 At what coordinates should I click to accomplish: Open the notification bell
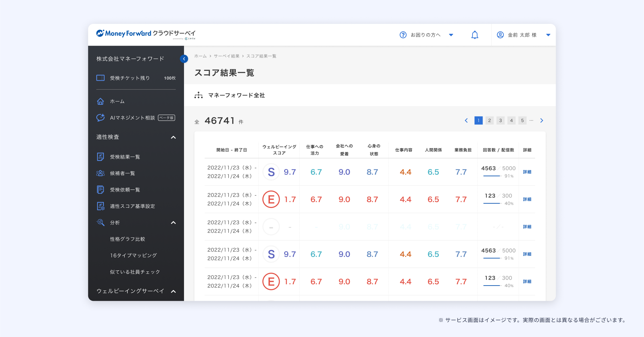click(x=474, y=35)
